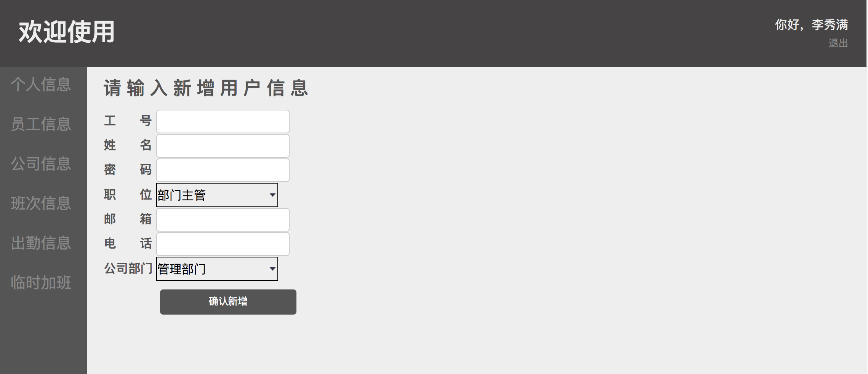Go to 员工信息 in sidebar
The width and height of the screenshot is (868, 374).
41,124
